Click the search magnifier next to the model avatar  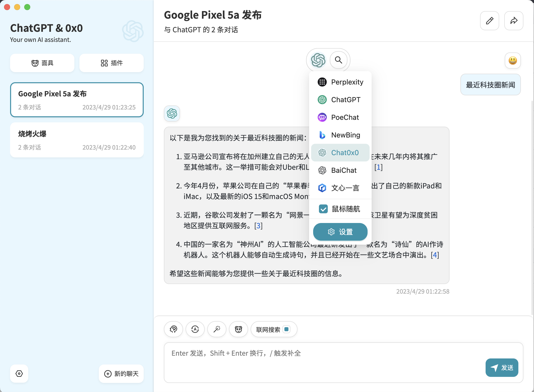pyautogui.click(x=339, y=60)
